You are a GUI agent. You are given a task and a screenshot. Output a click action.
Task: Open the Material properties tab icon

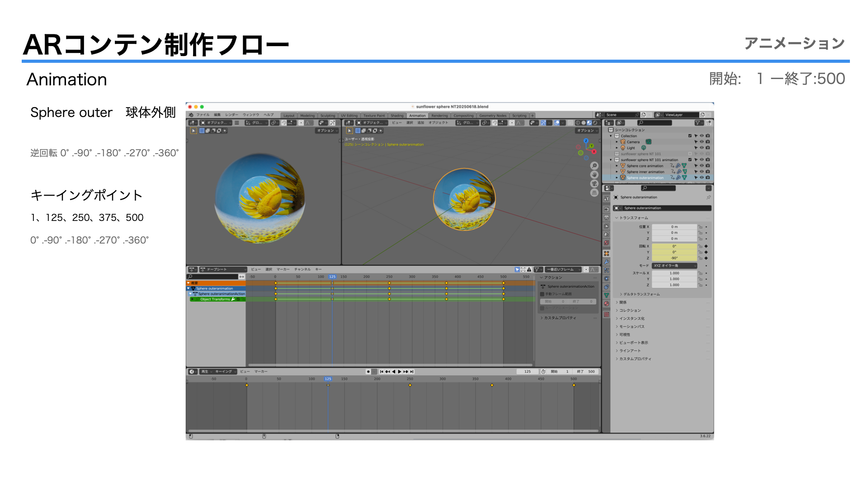coord(607,304)
